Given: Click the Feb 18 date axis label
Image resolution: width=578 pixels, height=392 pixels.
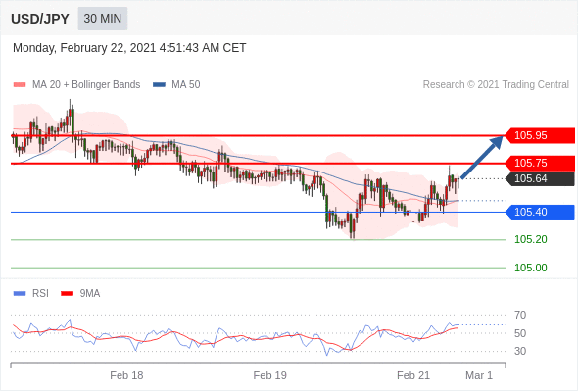Looking at the screenshot, I should click(x=126, y=375).
